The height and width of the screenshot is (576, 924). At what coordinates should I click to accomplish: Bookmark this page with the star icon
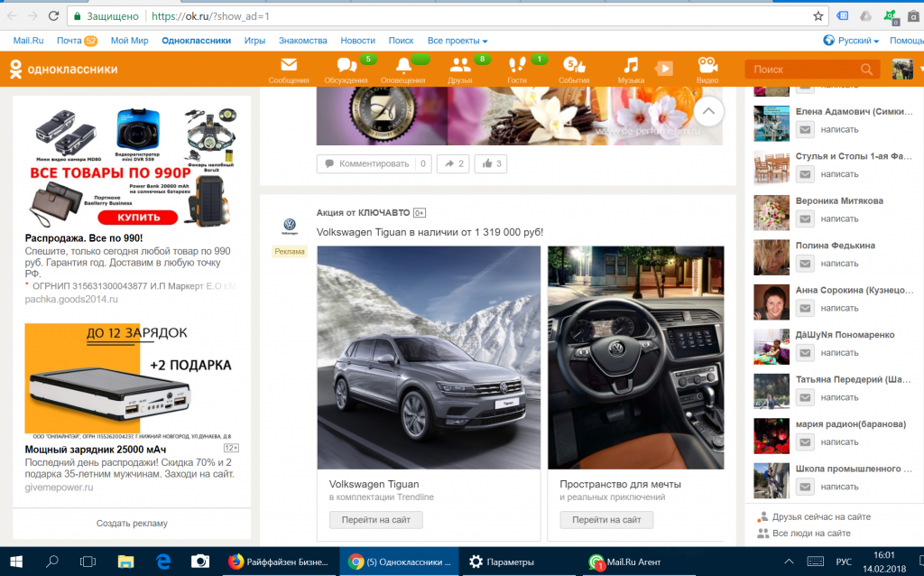tap(818, 16)
